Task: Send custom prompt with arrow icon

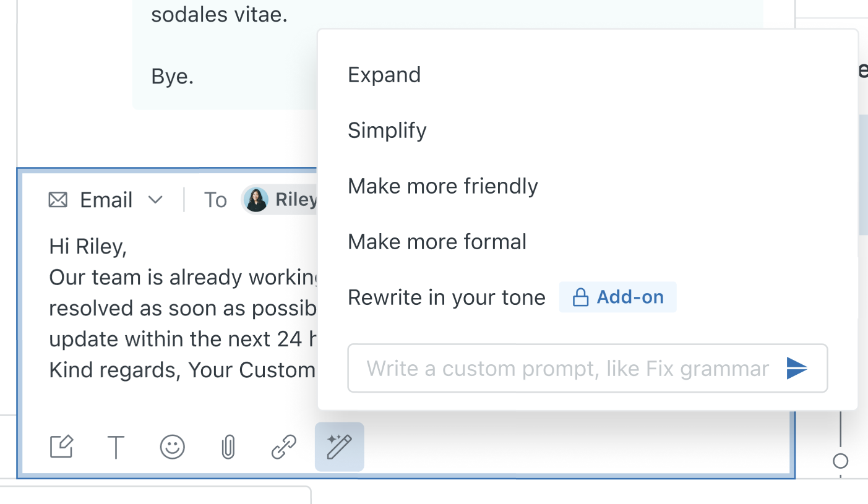Action: pos(797,369)
